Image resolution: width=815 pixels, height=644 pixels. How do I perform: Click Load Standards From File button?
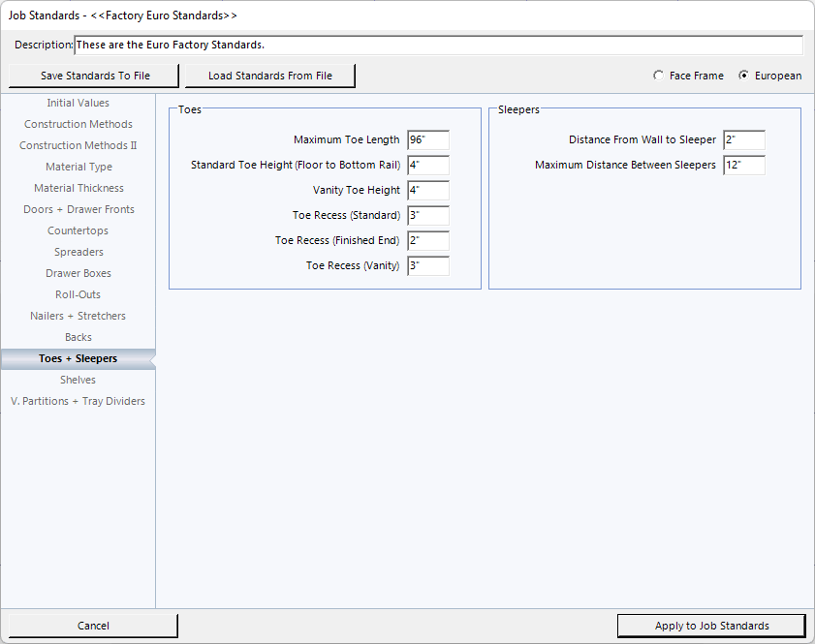tap(269, 76)
